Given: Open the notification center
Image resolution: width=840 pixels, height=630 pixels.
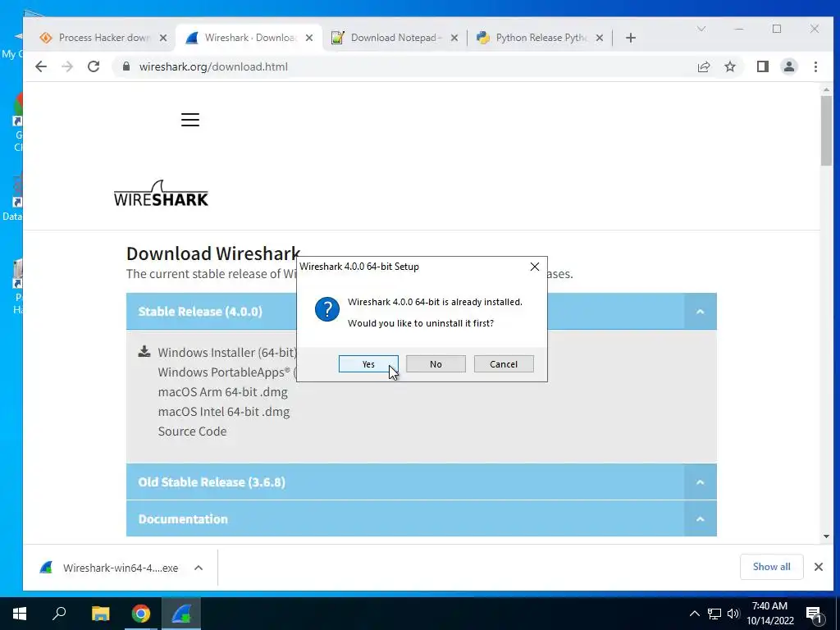Looking at the screenshot, I should click(815, 614).
